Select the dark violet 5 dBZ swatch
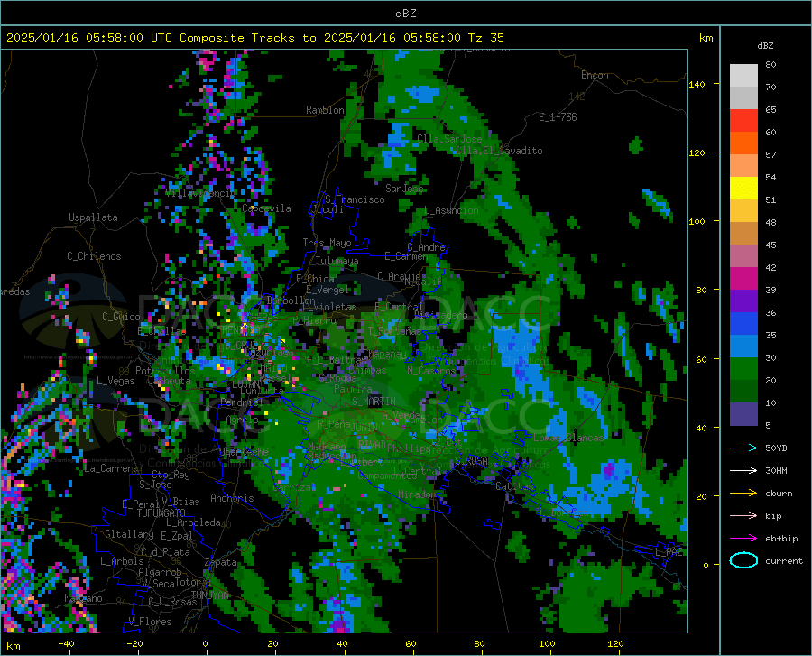812x656 pixels. pyautogui.click(x=743, y=414)
